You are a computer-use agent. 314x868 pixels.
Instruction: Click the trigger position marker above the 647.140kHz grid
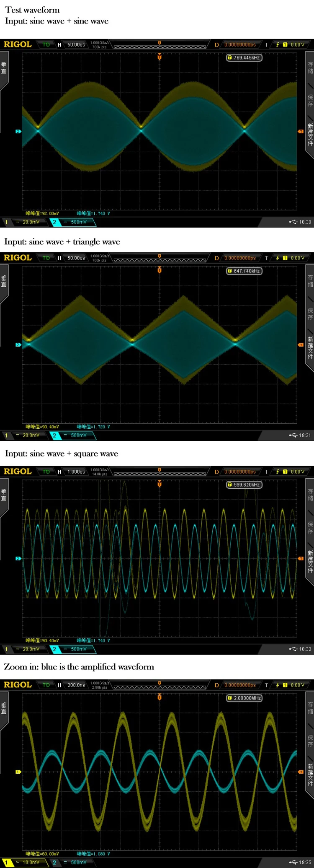tap(160, 269)
